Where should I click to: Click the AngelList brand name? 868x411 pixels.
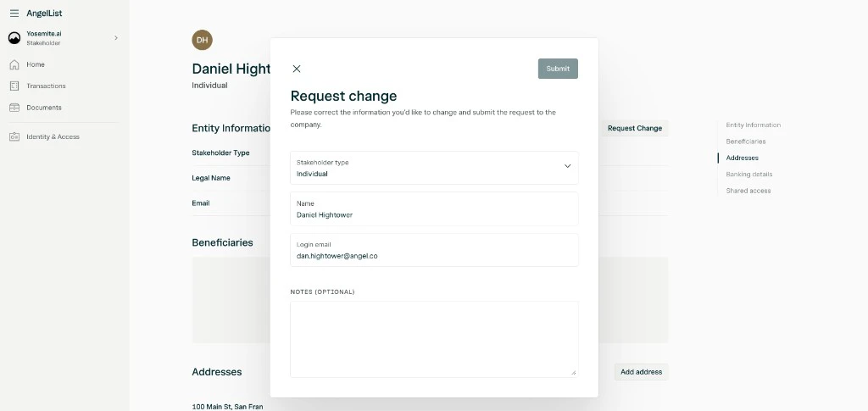point(44,14)
